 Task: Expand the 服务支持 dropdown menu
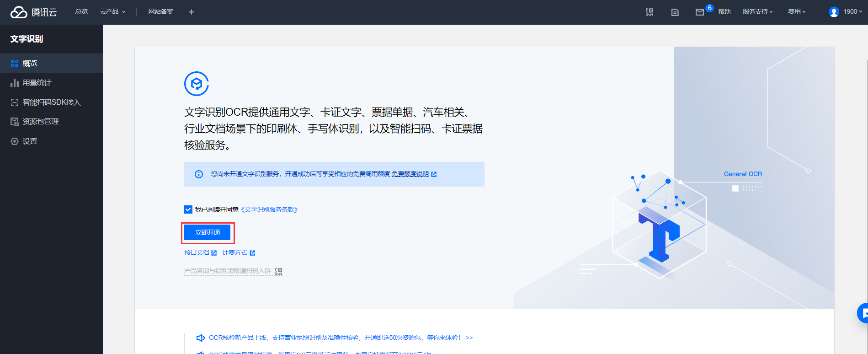coord(757,12)
